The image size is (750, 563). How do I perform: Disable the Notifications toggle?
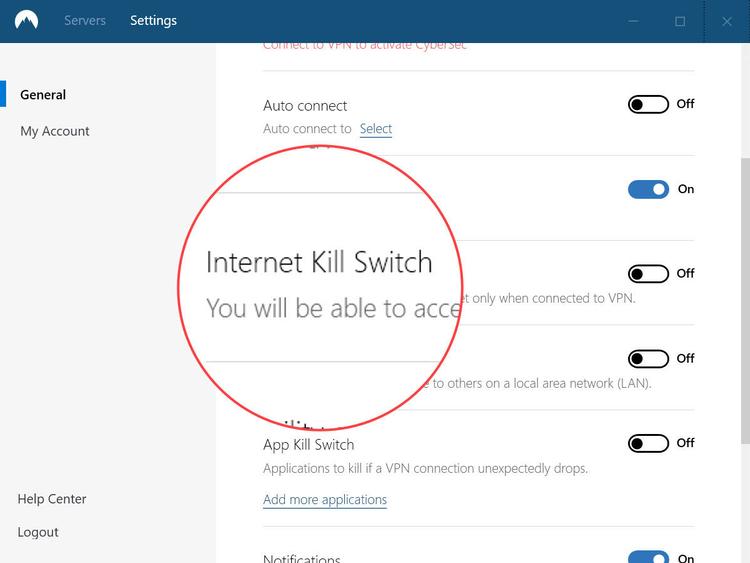[648, 557]
